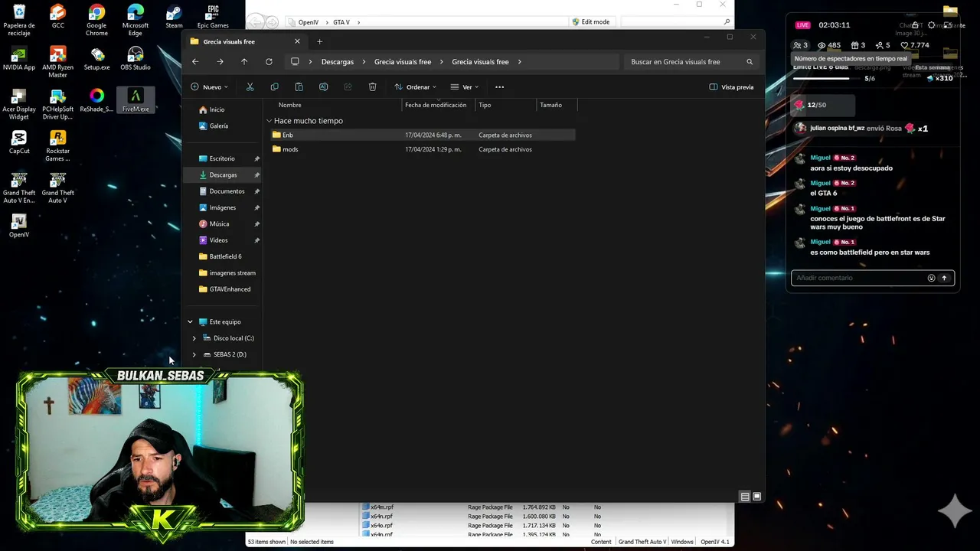Image resolution: width=980 pixels, height=551 pixels.
Task: Sort files by Nombre column header
Action: click(x=289, y=105)
